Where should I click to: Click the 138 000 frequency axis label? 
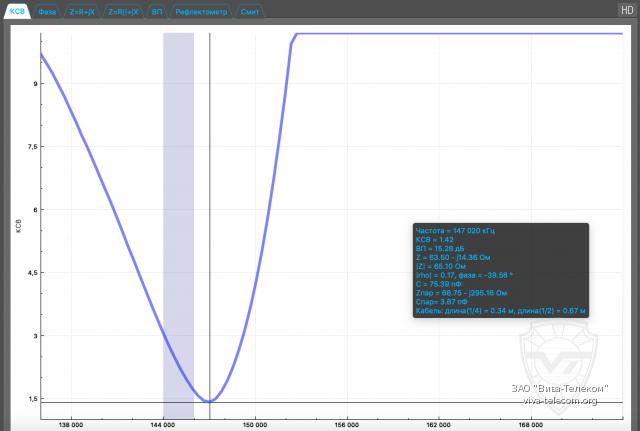point(71,425)
